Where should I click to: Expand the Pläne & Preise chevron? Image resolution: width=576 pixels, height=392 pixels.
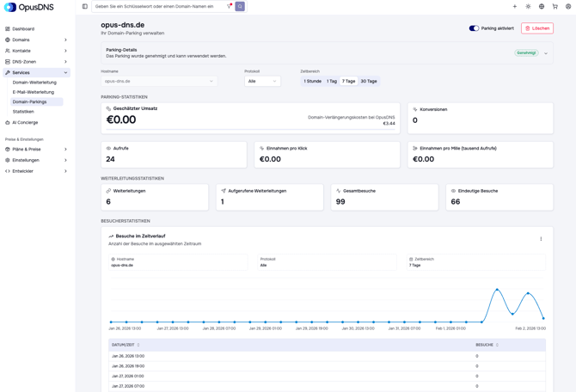coord(65,150)
